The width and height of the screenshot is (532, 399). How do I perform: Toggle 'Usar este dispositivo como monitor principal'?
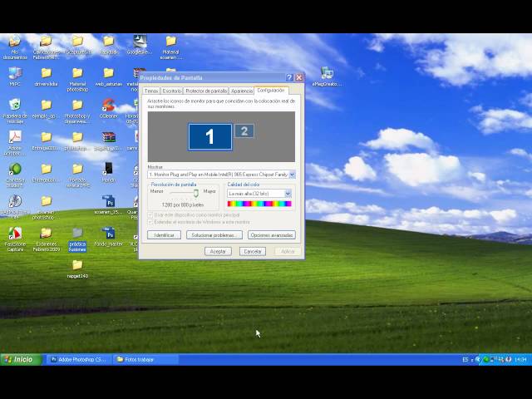150,215
